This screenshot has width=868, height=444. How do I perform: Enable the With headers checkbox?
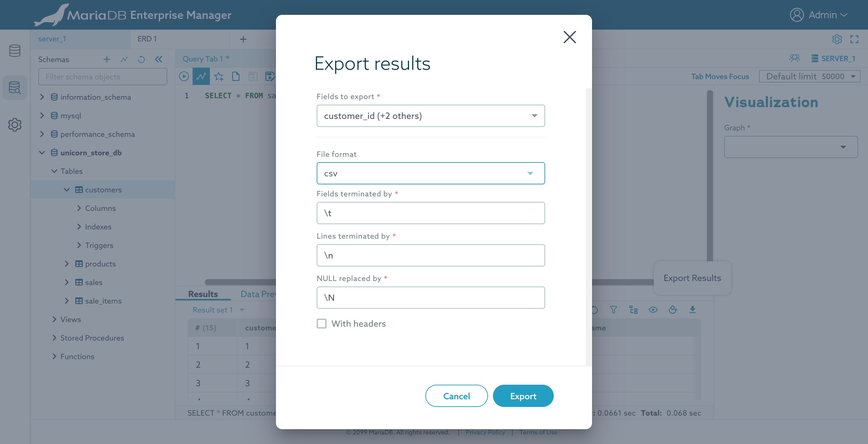(321, 324)
